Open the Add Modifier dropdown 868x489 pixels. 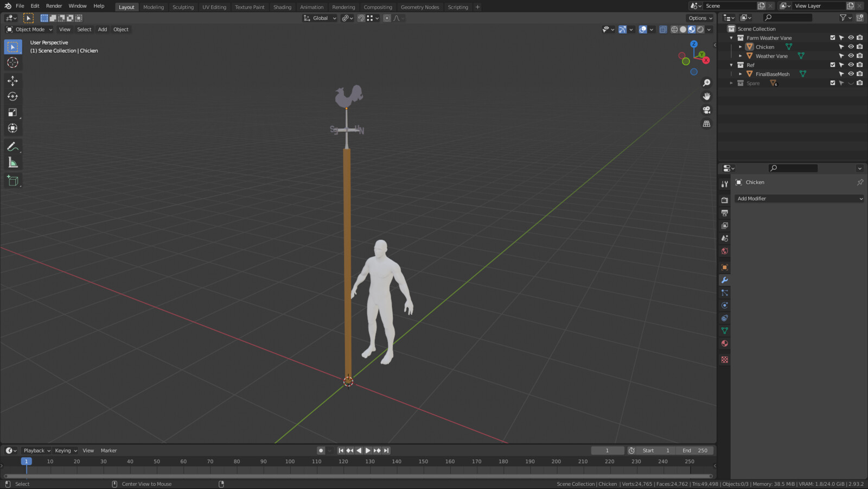click(799, 199)
